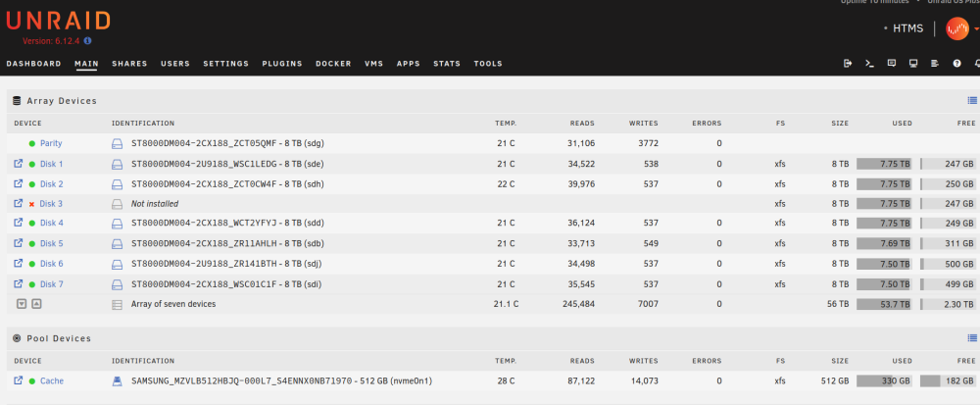980x405 pixels.
Task: Click Cache used bar showing 330 GB
Action: tap(884, 380)
